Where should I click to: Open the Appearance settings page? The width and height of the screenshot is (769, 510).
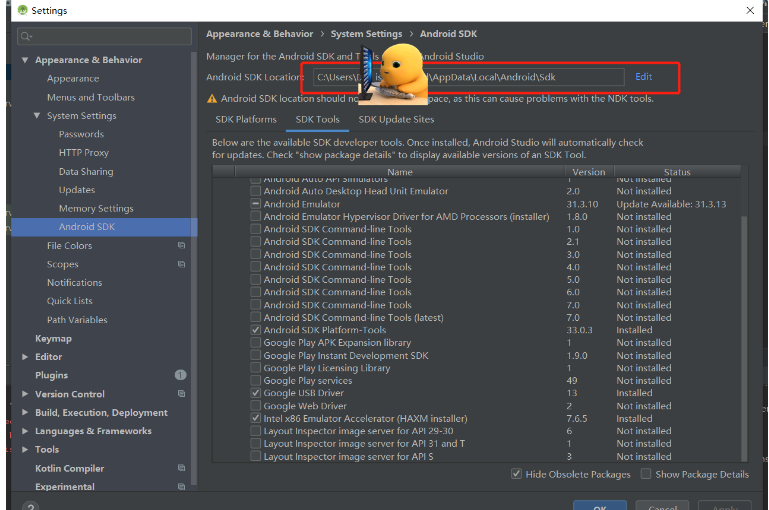click(x=73, y=78)
